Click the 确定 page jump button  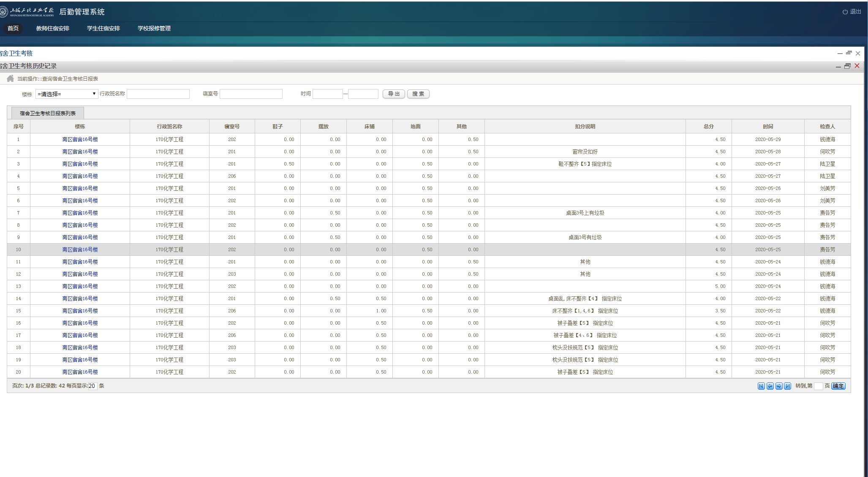coord(838,386)
